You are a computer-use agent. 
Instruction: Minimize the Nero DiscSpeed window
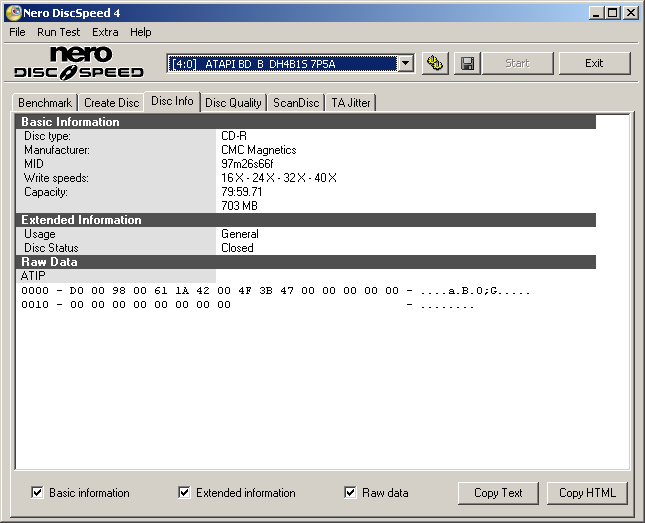click(596, 13)
